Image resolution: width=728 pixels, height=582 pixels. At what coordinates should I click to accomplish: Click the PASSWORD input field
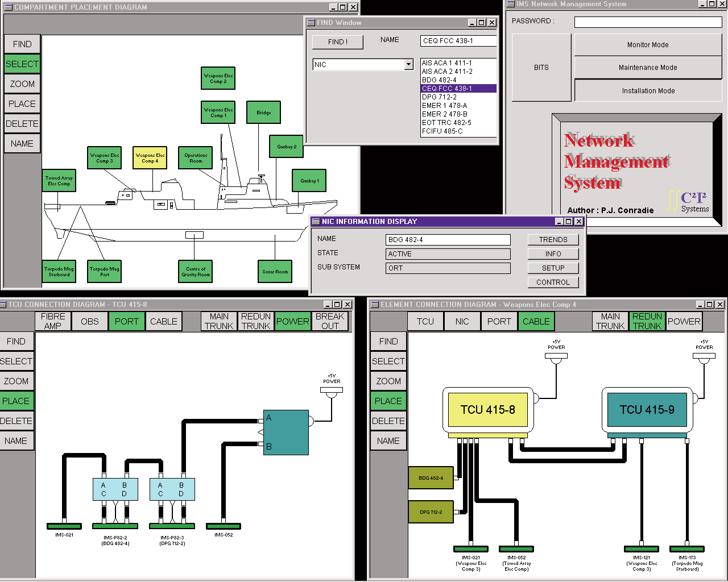tap(648, 22)
